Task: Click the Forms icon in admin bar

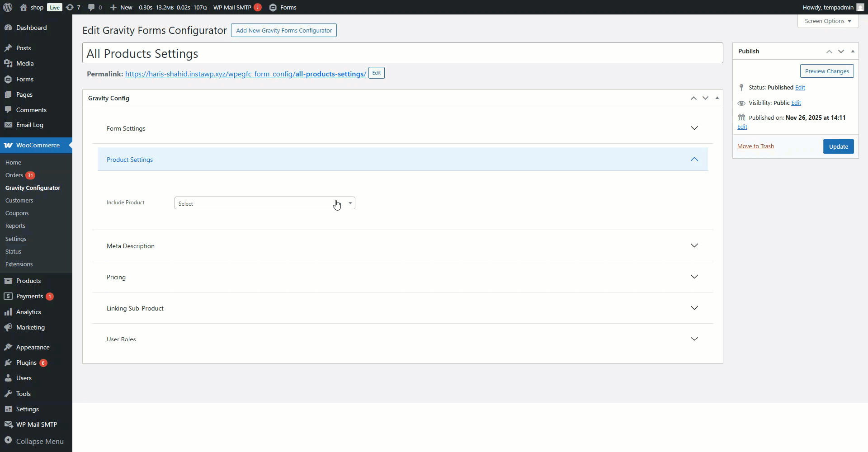Action: tap(273, 8)
